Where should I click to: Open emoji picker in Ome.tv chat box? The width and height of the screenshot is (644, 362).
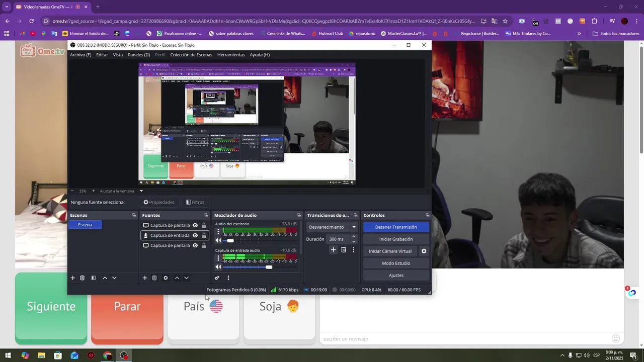(x=615, y=338)
